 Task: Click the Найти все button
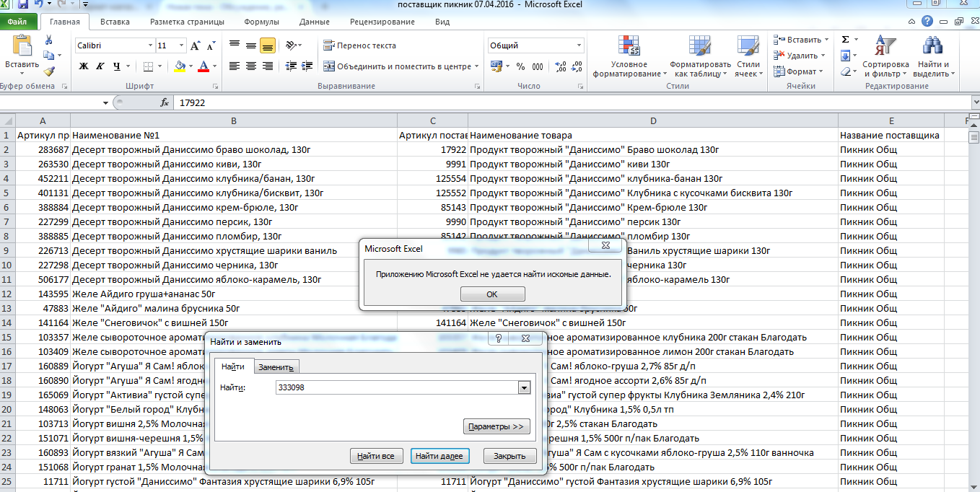click(376, 456)
